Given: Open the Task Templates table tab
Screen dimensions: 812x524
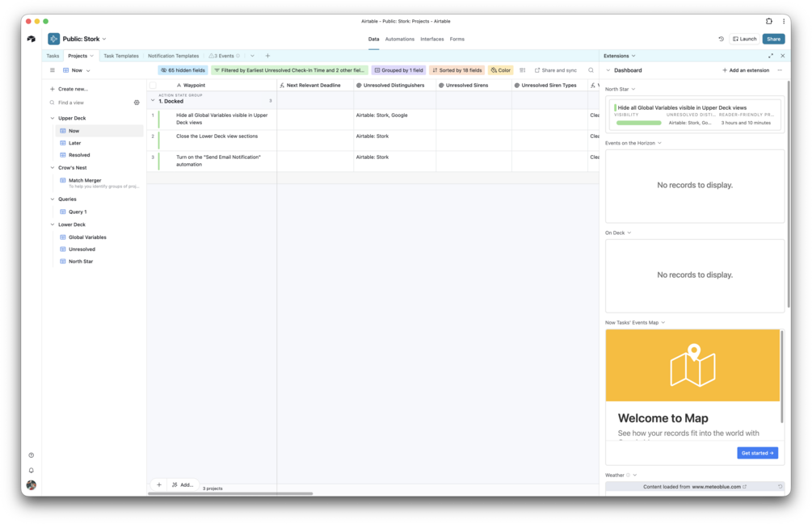Looking at the screenshot, I should point(121,56).
